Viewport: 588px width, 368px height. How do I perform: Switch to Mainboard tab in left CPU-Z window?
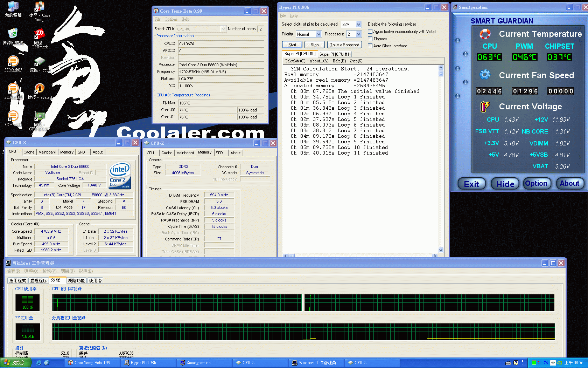coord(47,152)
